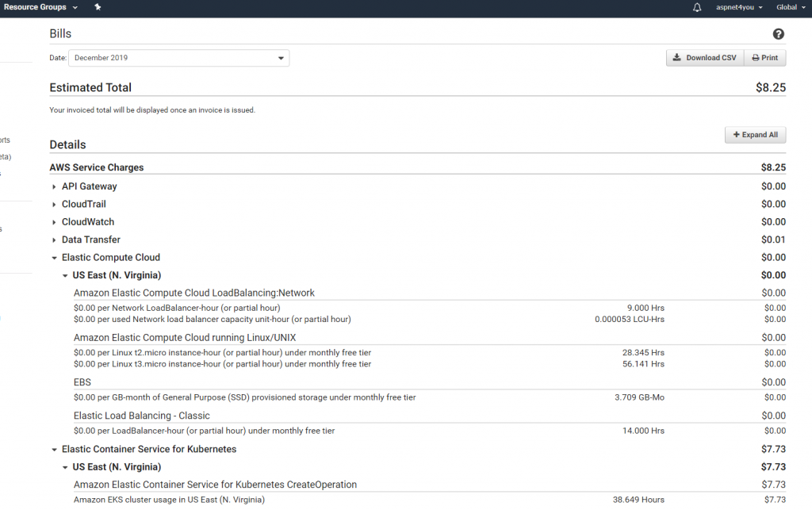Select the Kubernetes CreateOperation line item

click(x=215, y=485)
